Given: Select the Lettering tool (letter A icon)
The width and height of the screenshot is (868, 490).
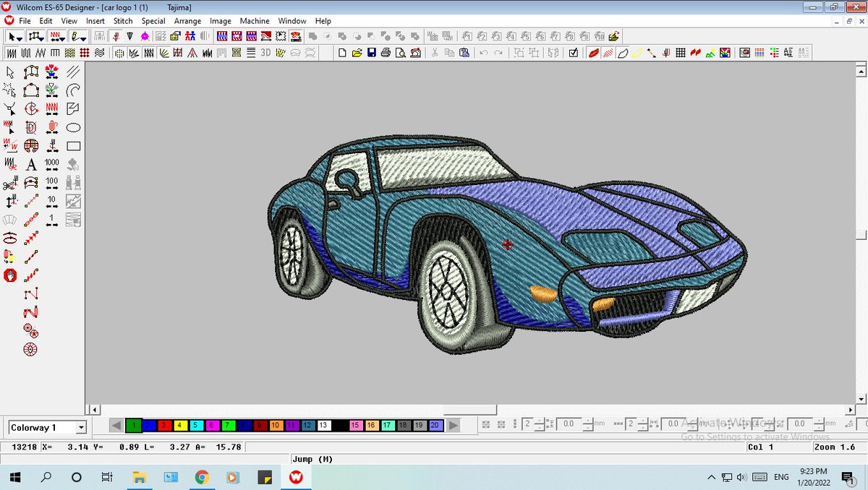Looking at the screenshot, I should (31, 165).
